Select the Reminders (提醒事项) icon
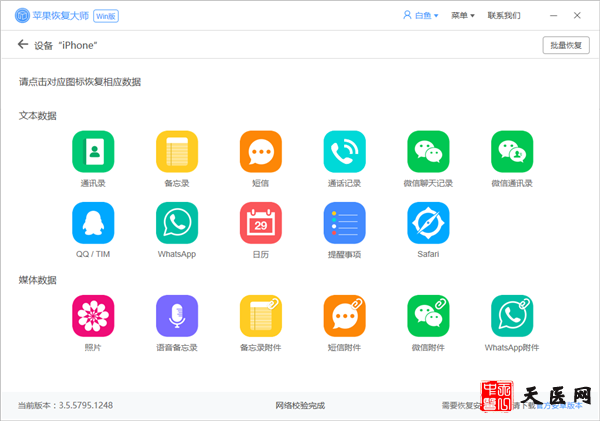 [344, 223]
